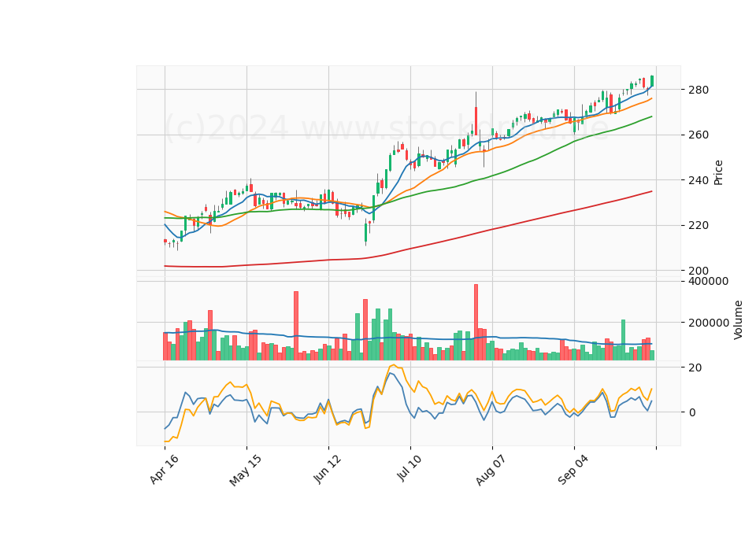The image size is (756, 543).
Task: Click the Price axis title
Action: coord(718,172)
